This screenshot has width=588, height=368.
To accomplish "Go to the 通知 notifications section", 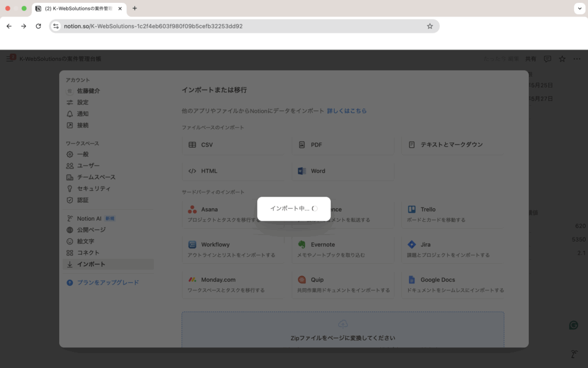I will [83, 114].
